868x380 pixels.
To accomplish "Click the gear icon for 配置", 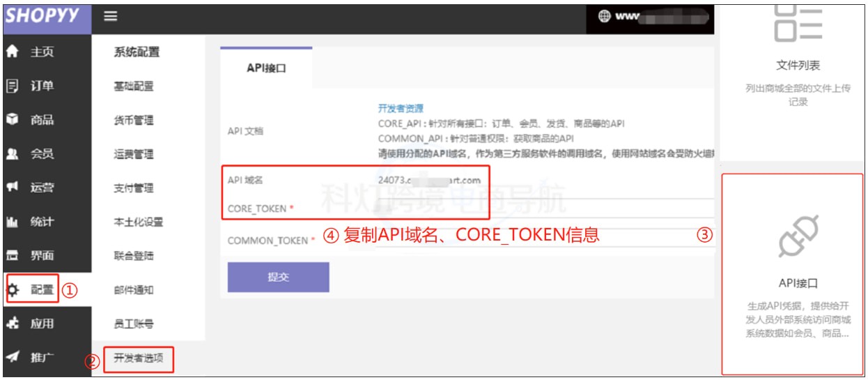I will click(x=13, y=290).
